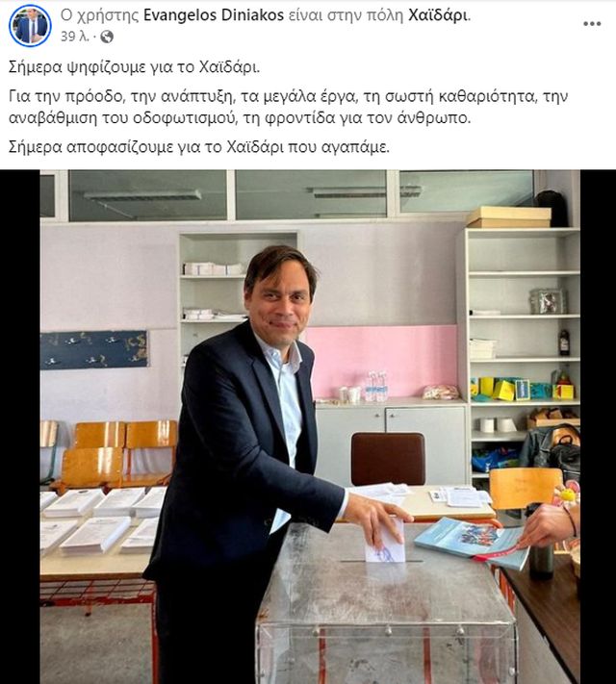
Task: Open the Evangelos Diniakos profile name link
Action: point(214,15)
